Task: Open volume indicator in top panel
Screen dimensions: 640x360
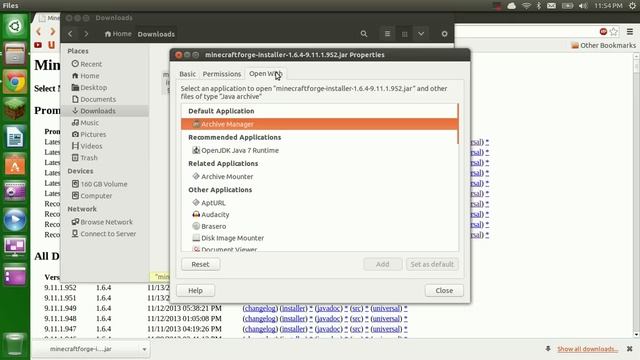Action: coord(583,6)
